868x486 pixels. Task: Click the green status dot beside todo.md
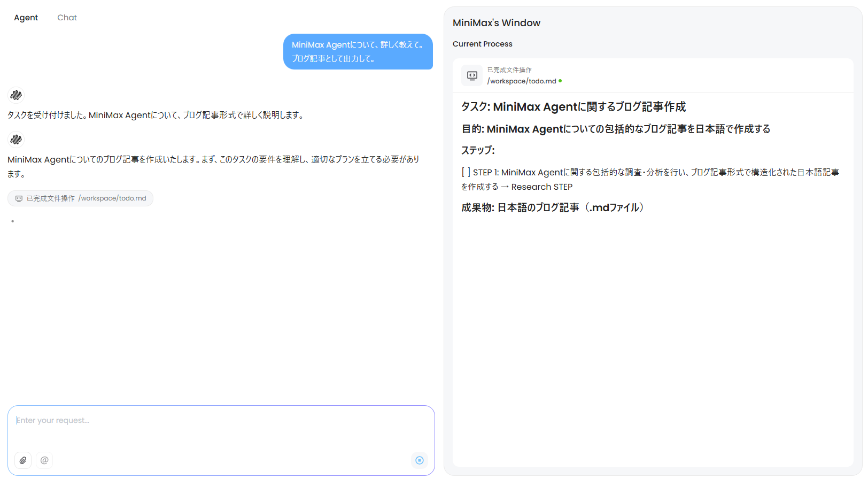click(560, 81)
